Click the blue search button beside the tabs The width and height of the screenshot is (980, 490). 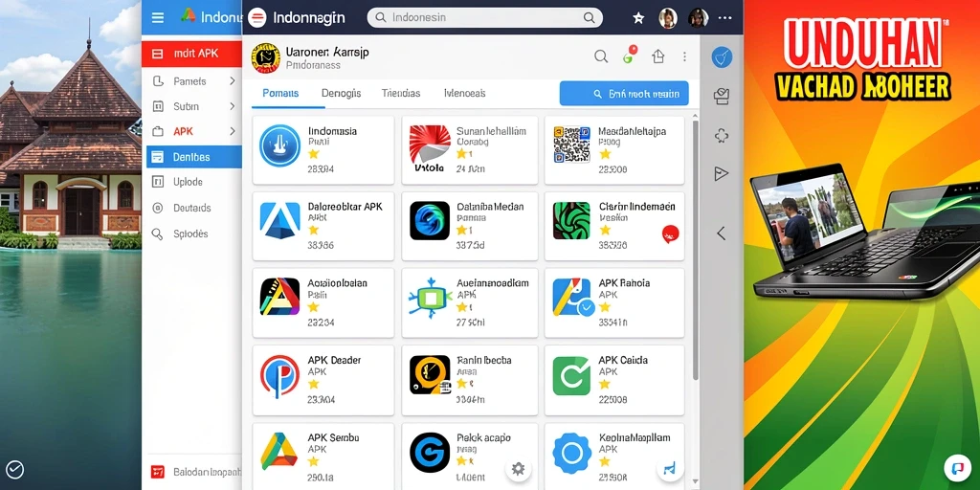(624, 94)
